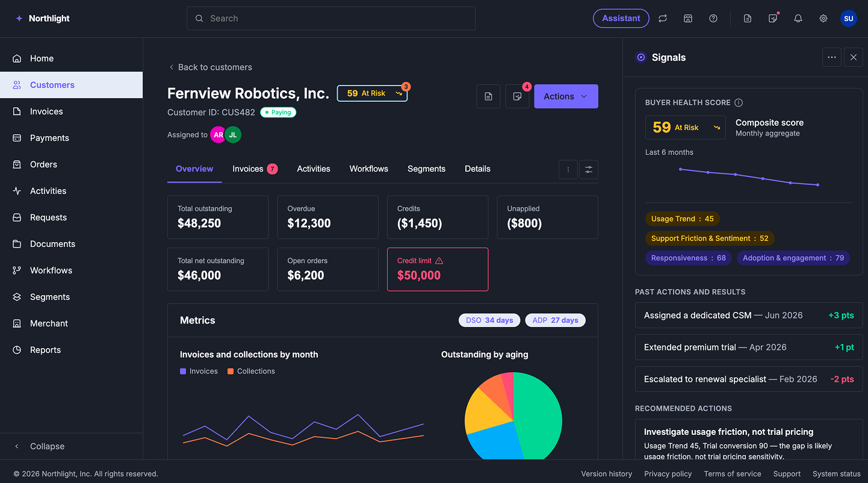The image size is (868, 483).
Task: Expand the Signals panel 59 At Risk score
Action: click(686, 128)
